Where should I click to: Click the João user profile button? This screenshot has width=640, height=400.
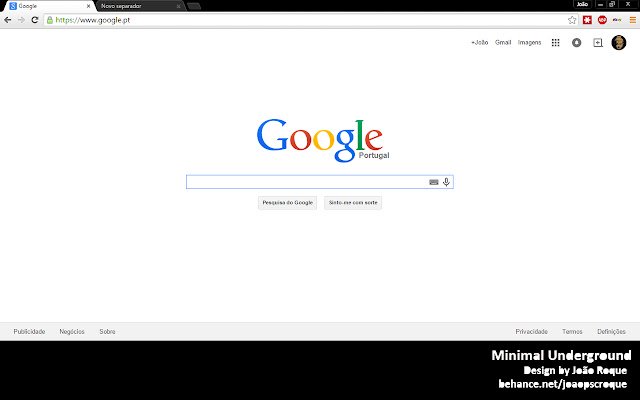(582, 4)
